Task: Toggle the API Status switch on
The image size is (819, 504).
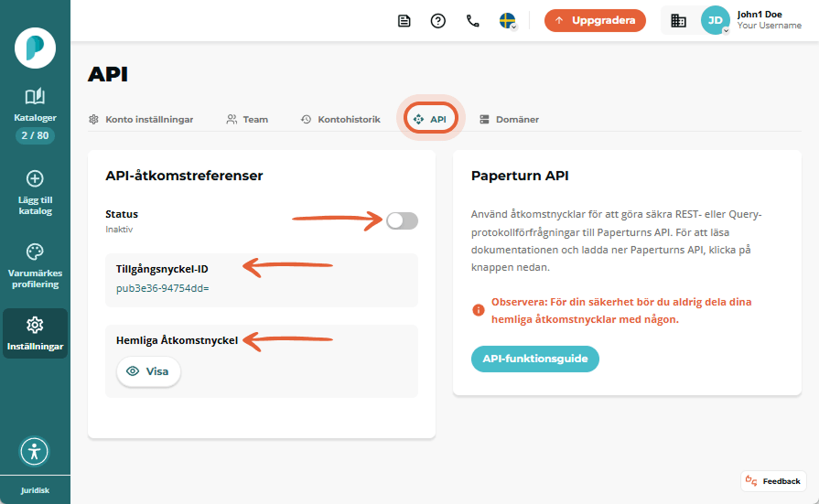Action: pyautogui.click(x=403, y=221)
